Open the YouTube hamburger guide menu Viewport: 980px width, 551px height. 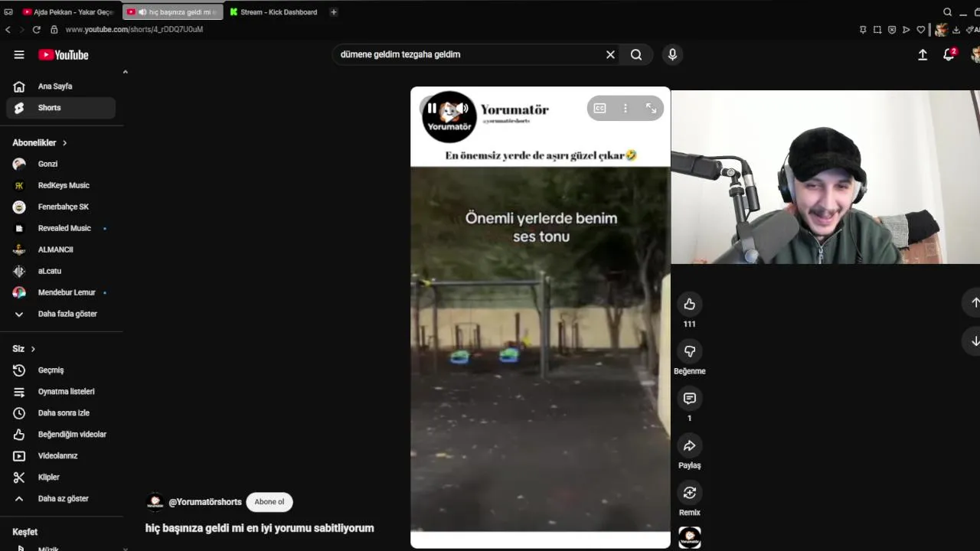(x=19, y=54)
